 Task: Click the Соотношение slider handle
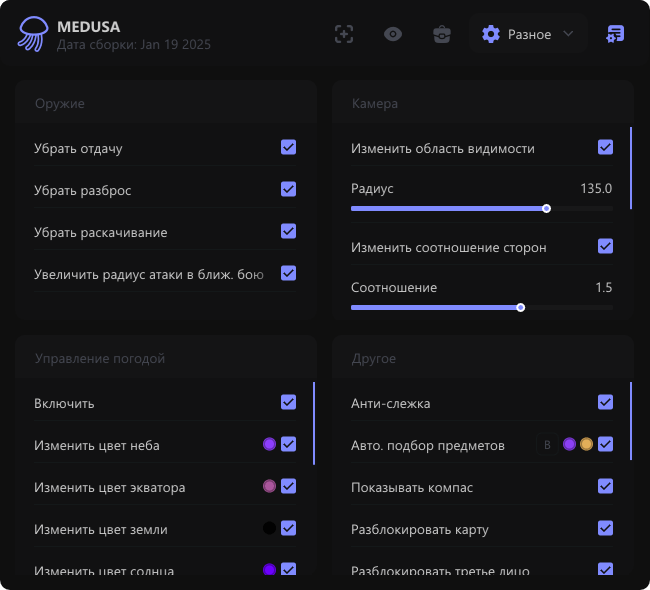[x=520, y=308]
